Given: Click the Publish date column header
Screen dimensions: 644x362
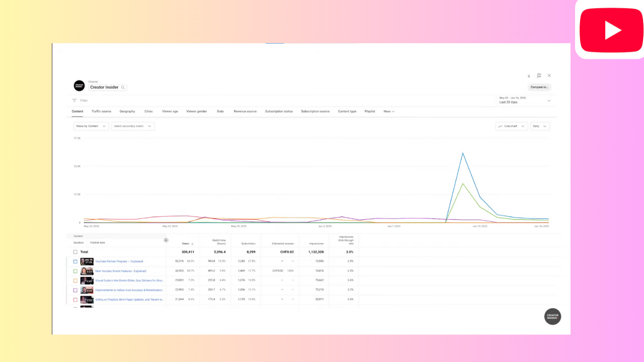Looking at the screenshot, I should coord(98,242).
